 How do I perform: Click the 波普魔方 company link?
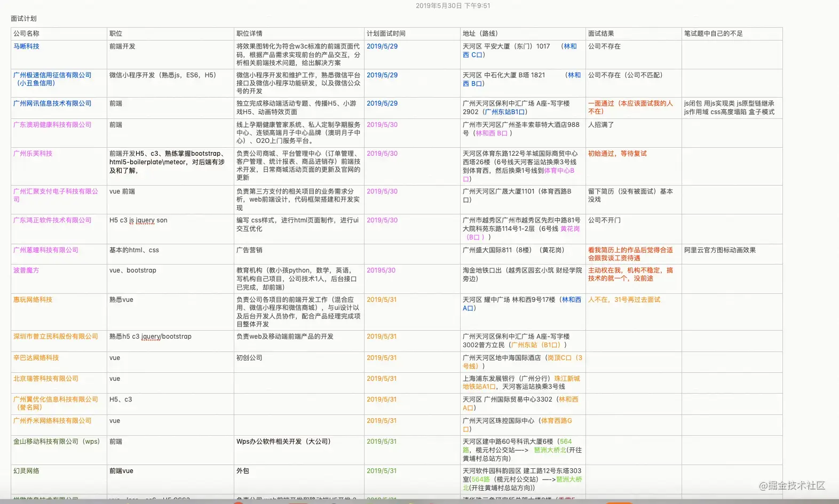tap(26, 270)
